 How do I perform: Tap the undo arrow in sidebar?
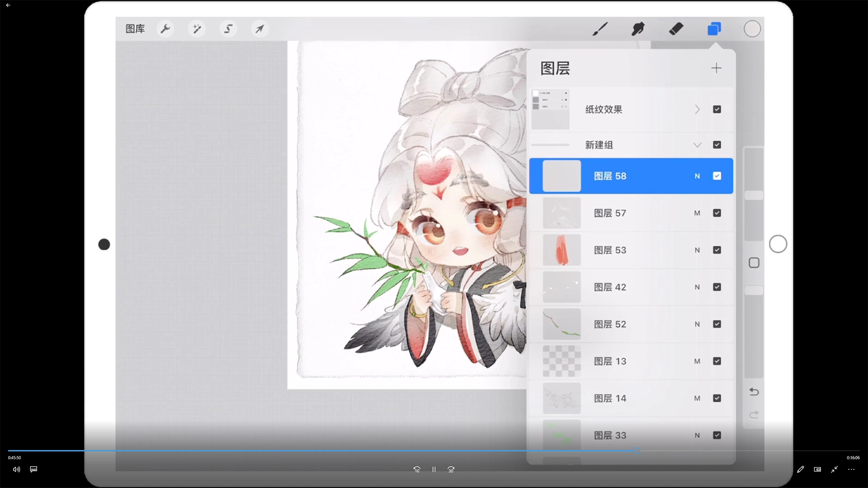pyautogui.click(x=754, y=392)
